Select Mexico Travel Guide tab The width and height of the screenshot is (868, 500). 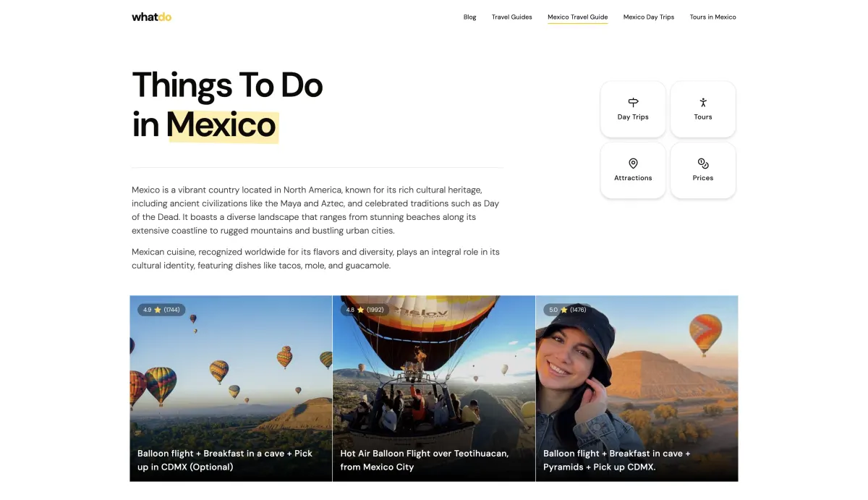578,17
